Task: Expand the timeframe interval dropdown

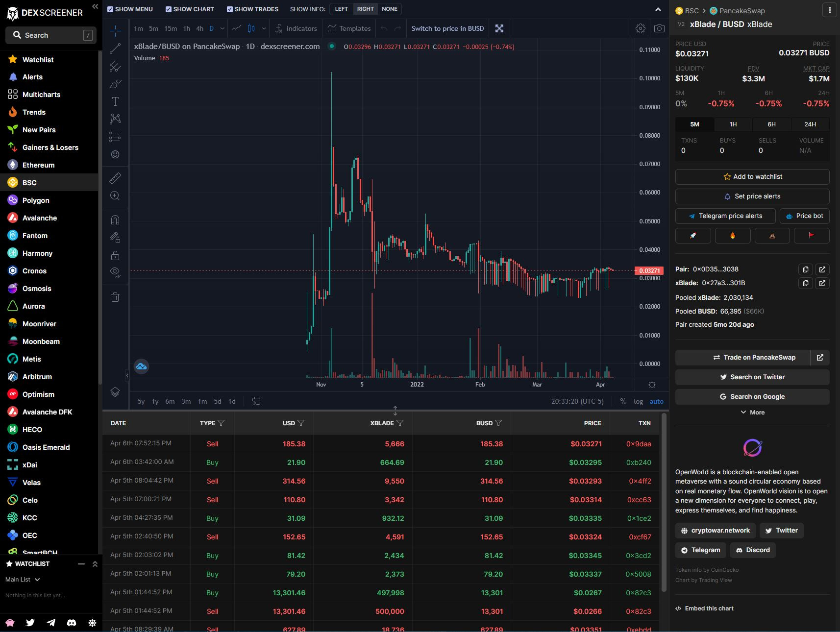Action: pyautogui.click(x=222, y=28)
